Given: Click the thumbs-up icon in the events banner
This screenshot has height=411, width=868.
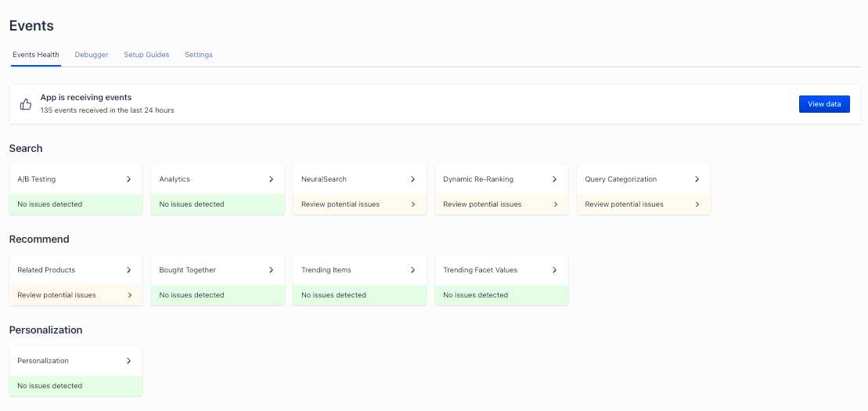Looking at the screenshot, I should pyautogui.click(x=26, y=104).
